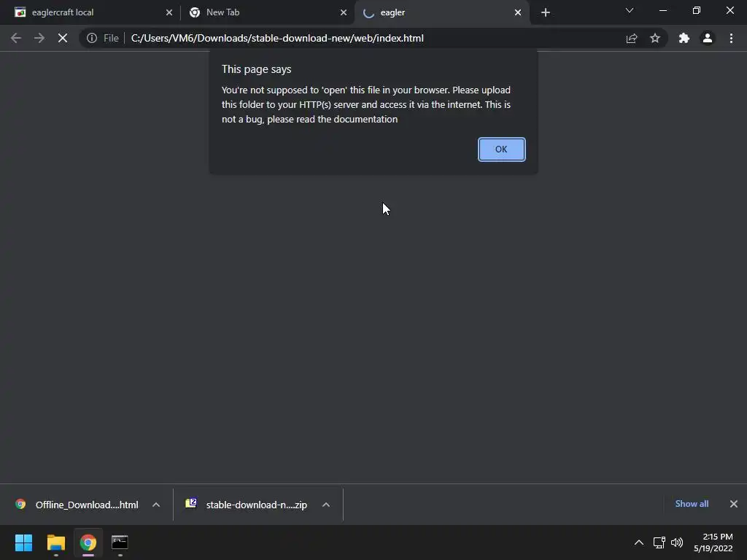Image resolution: width=747 pixels, height=560 pixels.
Task: Open Chrome extensions puzzle icon
Action: pyautogui.click(x=684, y=38)
